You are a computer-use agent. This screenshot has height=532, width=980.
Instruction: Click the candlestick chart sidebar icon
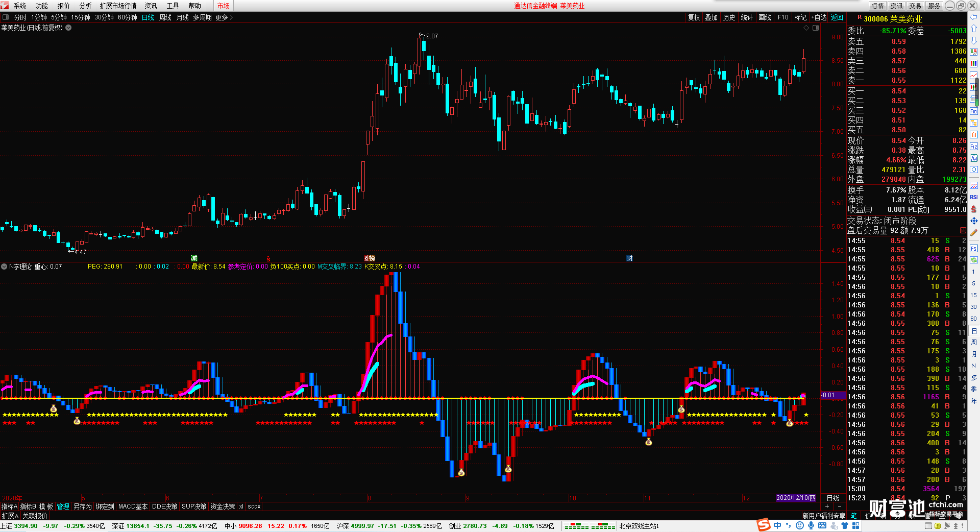point(974,87)
